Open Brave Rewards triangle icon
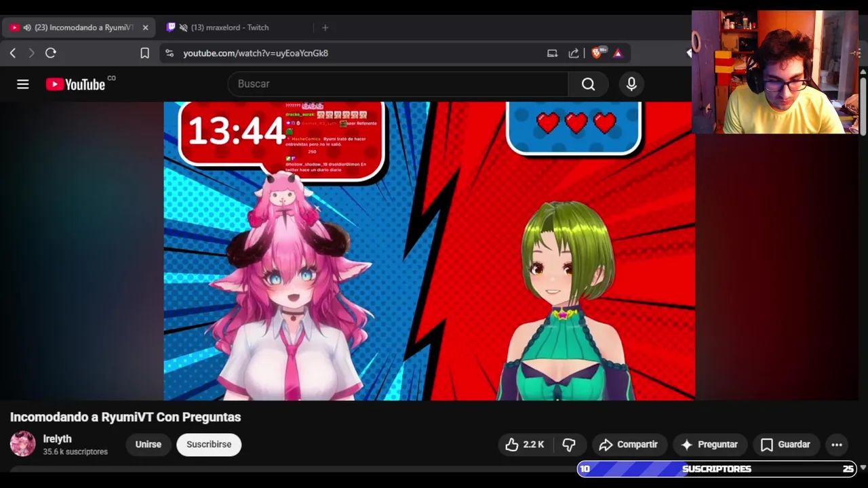This screenshot has height=488, width=868. point(618,53)
